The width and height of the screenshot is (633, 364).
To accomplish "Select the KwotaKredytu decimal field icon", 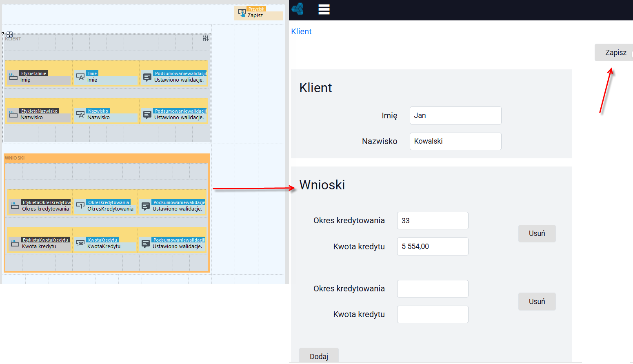I will pyautogui.click(x=80, y=243).
